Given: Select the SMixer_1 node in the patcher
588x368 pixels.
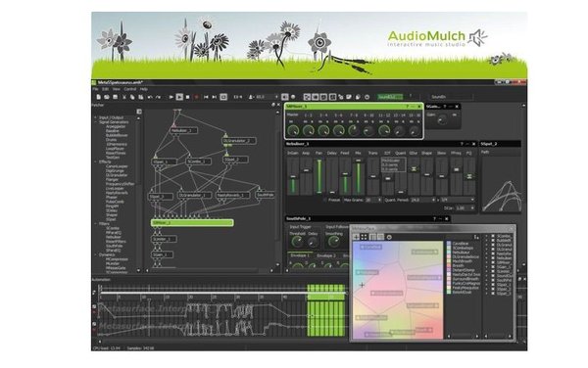Looking at the screenshot, I should coord(192,223).
